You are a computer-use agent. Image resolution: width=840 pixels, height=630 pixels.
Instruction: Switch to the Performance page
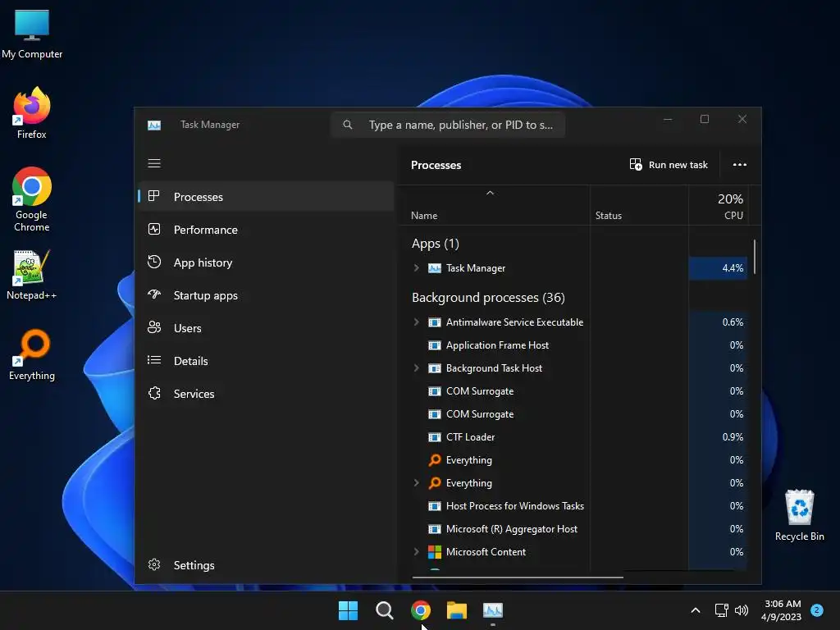point(267,230)
